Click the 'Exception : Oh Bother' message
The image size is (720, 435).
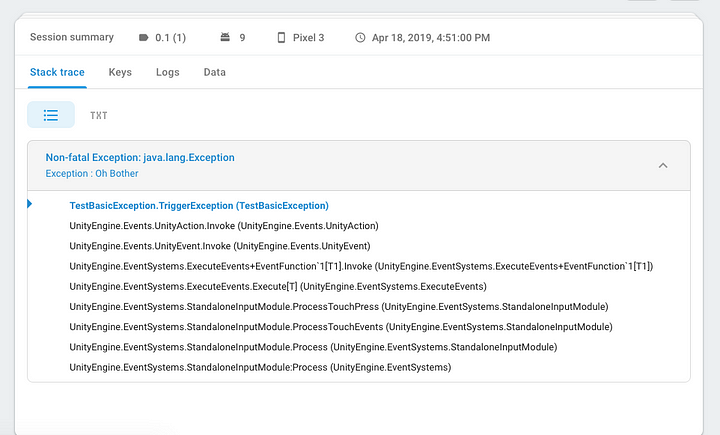pyautogui.click(x=92, y=174)
